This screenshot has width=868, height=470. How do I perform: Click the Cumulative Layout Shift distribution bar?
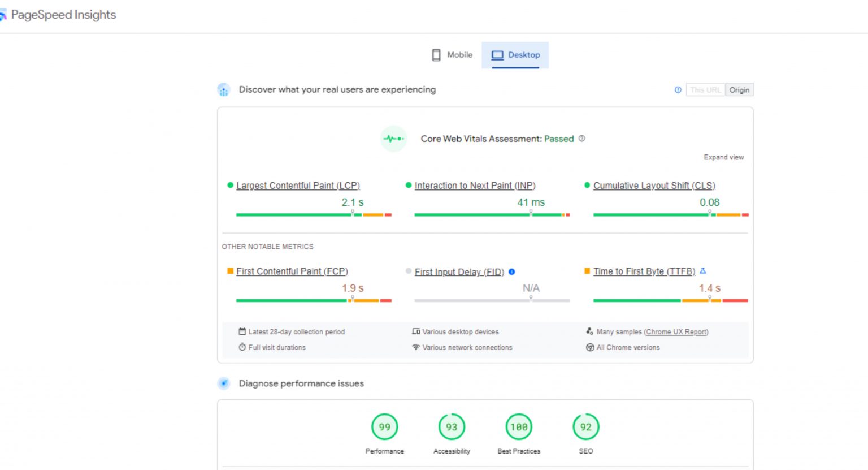click(x=670, y=215)
